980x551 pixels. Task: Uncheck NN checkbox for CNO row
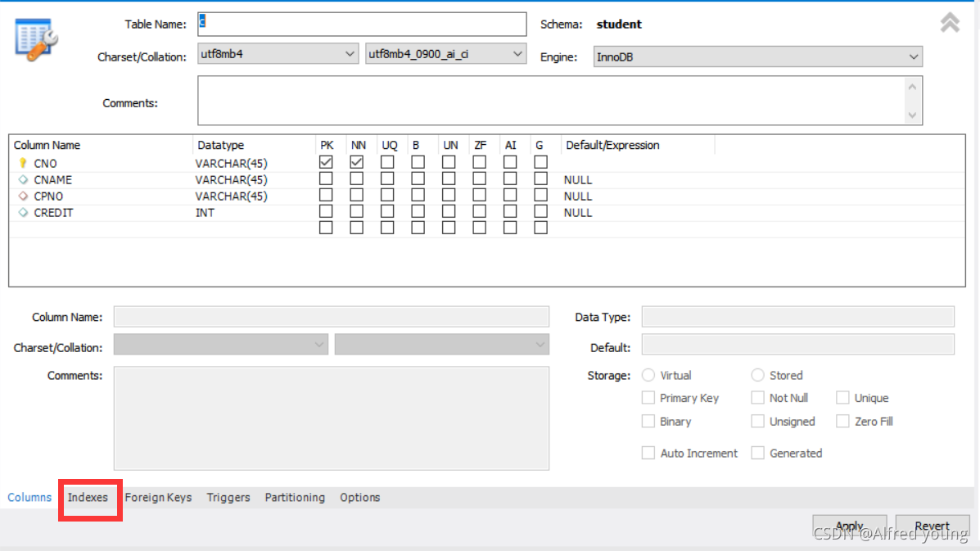(x=356, y=162)
